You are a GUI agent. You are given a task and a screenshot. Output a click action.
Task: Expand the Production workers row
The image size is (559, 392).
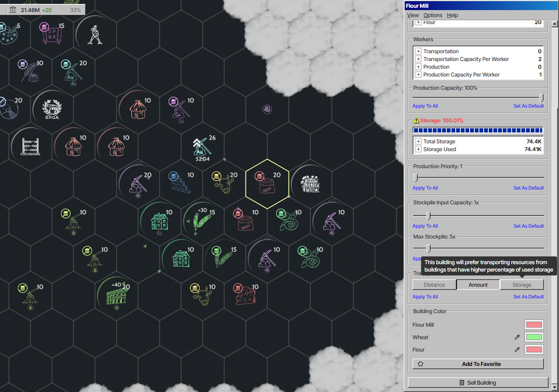(x=418, y=67)
